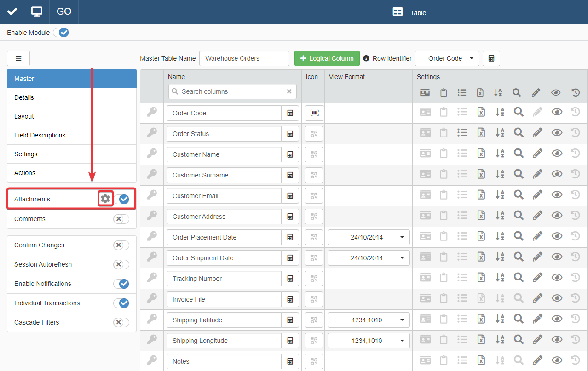This screenshot has height=371, width=588.
Task: Expand Order Placement Date view format dropdown
Action: point(369,237)
